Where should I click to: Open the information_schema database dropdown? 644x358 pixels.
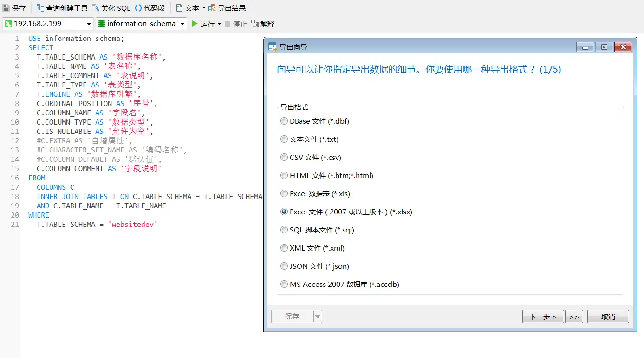pos(182,24)
